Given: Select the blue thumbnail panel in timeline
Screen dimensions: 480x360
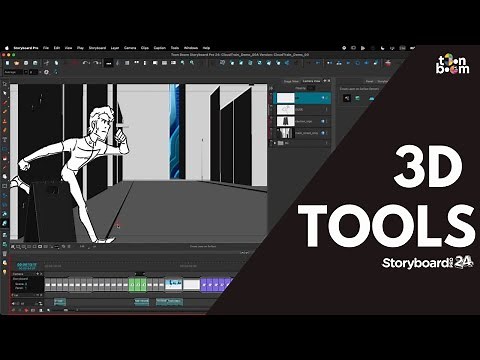Looking at the screenshot, I should coord(174,284).
